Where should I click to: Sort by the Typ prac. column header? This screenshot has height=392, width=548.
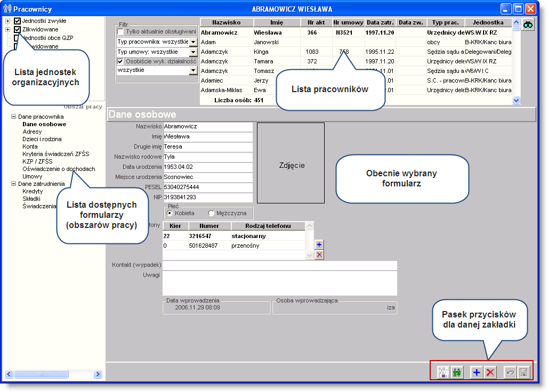click(445, 22)
